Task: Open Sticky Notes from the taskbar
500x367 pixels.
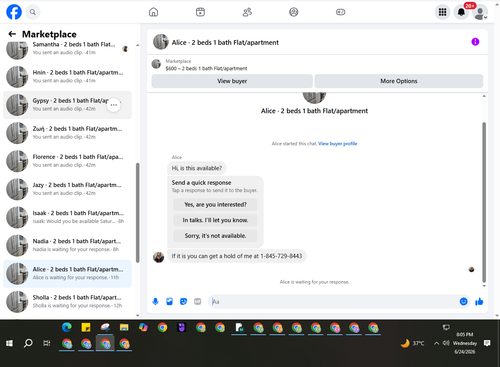Action: [x=86, y=327]
